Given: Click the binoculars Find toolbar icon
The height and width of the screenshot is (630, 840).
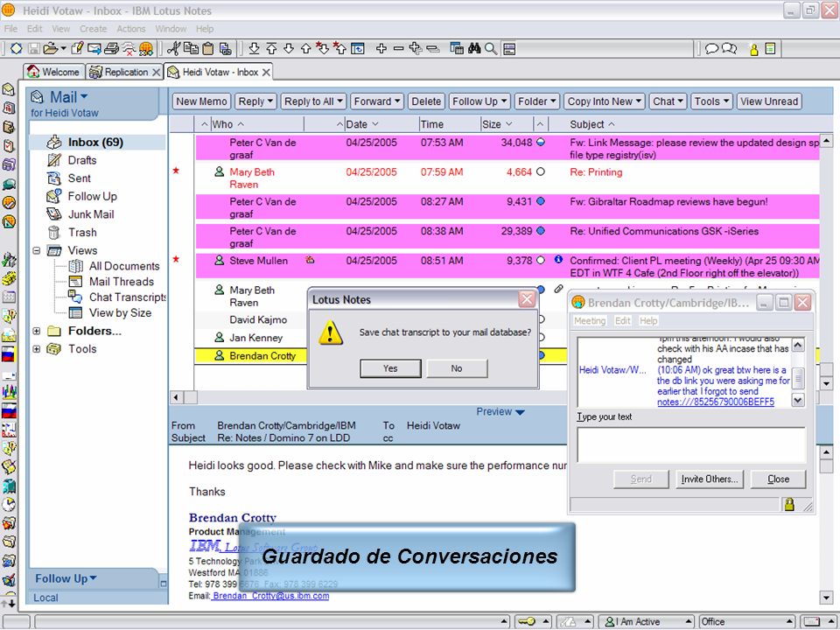Looking at the screenshot, I should point(474,49).
